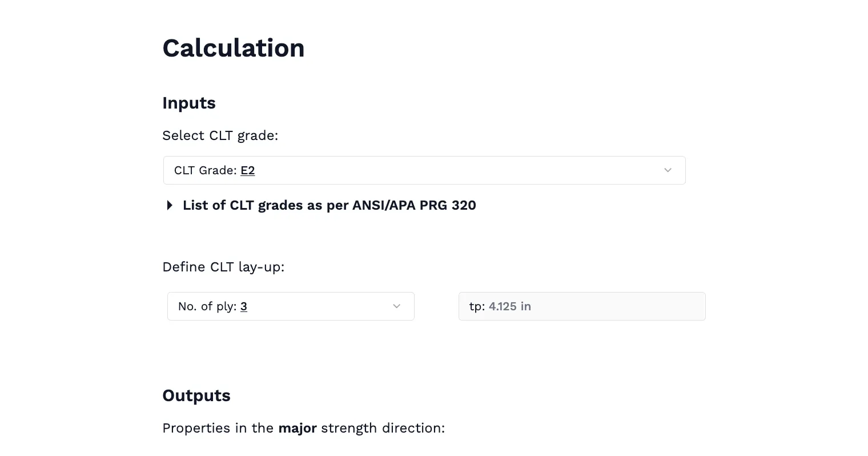Click the disclosure triangle beside the CLT grades list
Screen dimensions: 868x456
[x=169, y=205]
